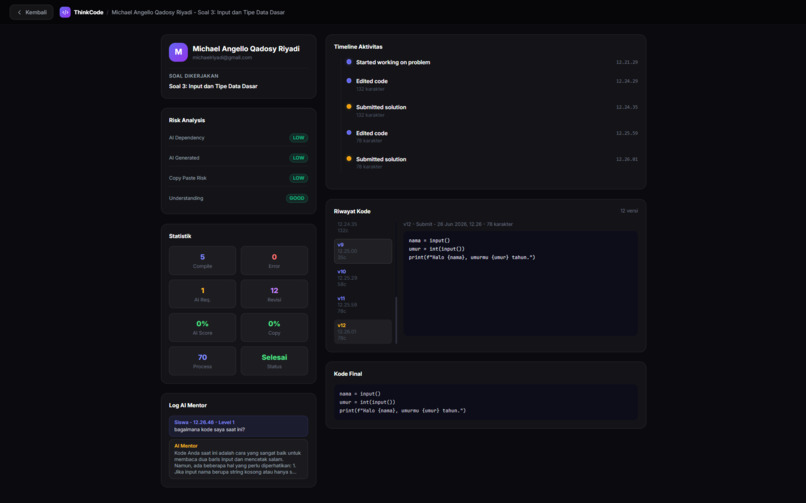The image size is (806, 503).
Task: Click the dot beside Edited code 132 karakter
Action: point(349,81)
